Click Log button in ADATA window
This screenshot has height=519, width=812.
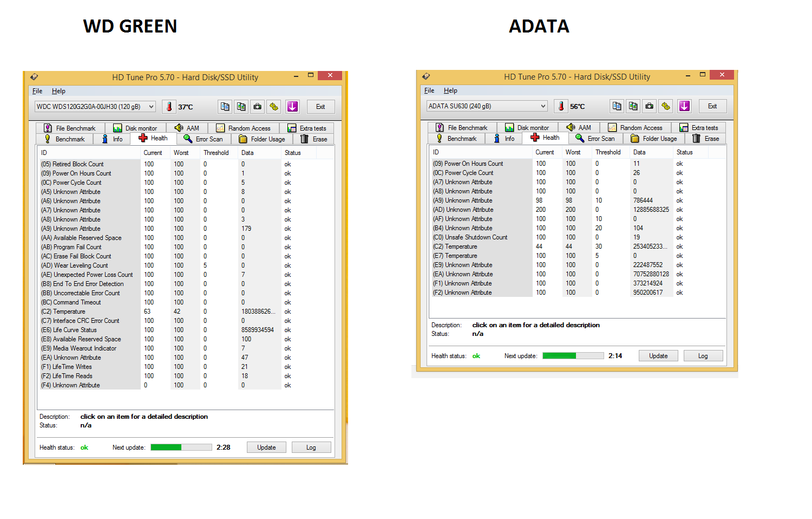point(703,356)
